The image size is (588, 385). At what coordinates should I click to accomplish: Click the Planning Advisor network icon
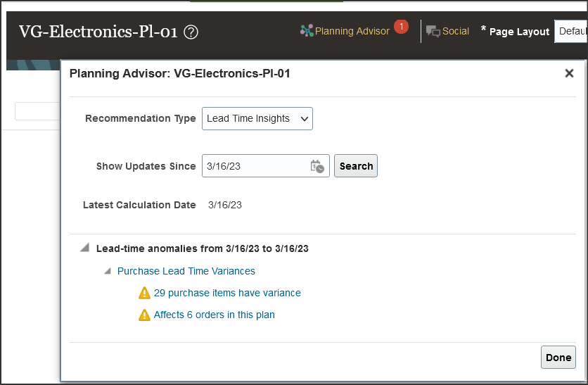(307, 31)
